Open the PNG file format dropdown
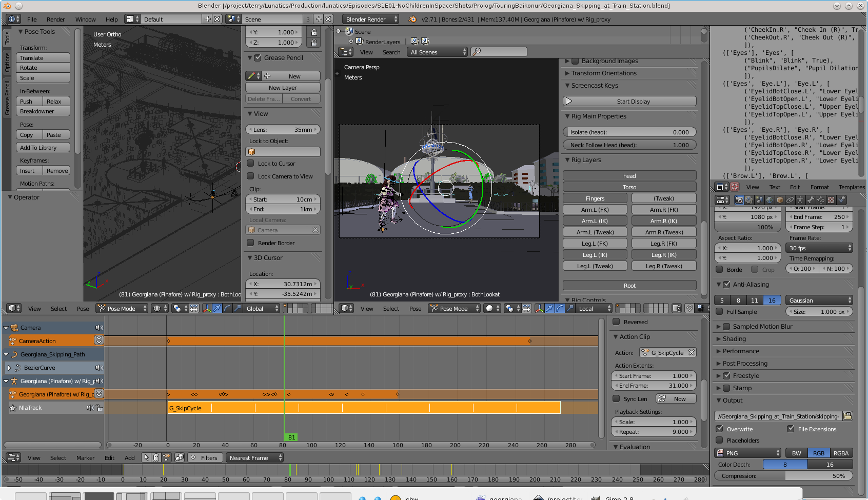 click(x=748, y=453)
